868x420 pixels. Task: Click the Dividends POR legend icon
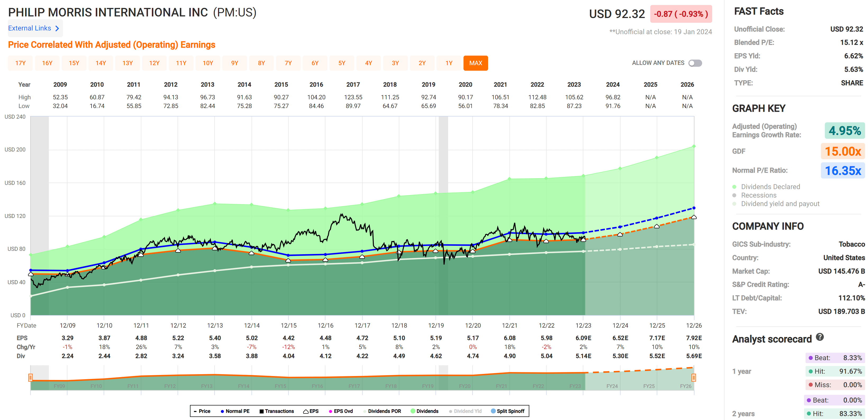(365, 411)
